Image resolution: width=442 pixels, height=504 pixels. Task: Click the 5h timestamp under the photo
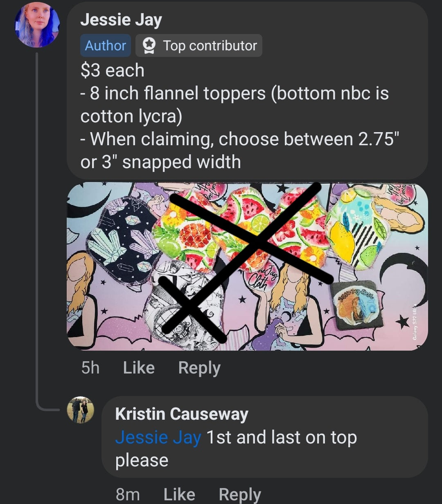click(x=90, y=367)
